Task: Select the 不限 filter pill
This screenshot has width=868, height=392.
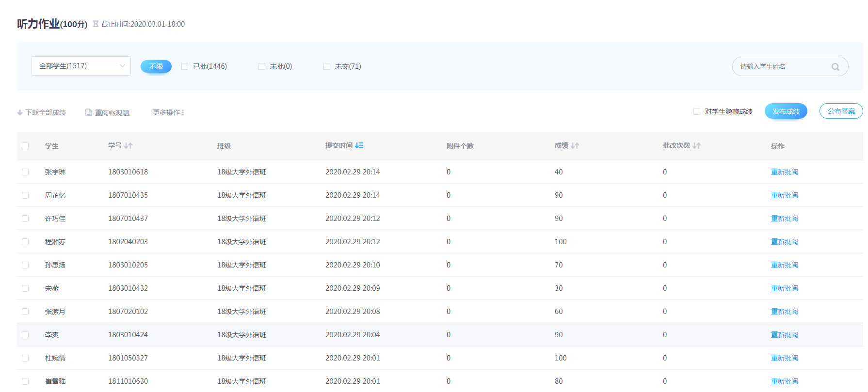Action: [156, 66]
